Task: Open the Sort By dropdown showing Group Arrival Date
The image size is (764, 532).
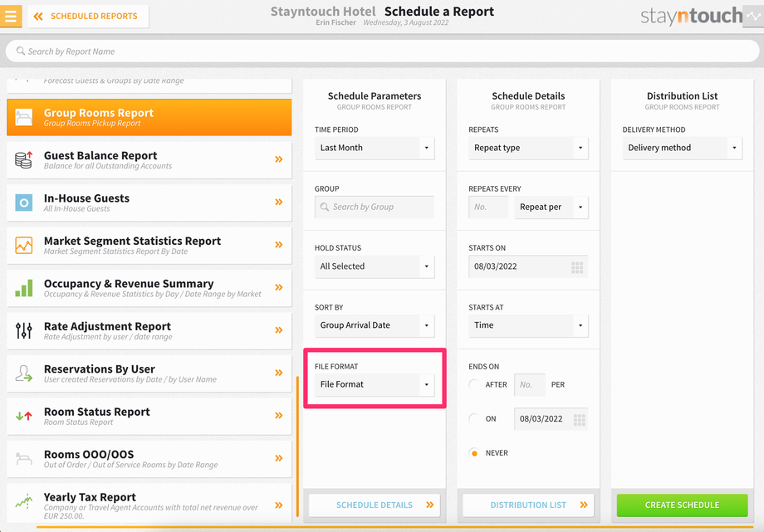Action: (x=375, y=325)
